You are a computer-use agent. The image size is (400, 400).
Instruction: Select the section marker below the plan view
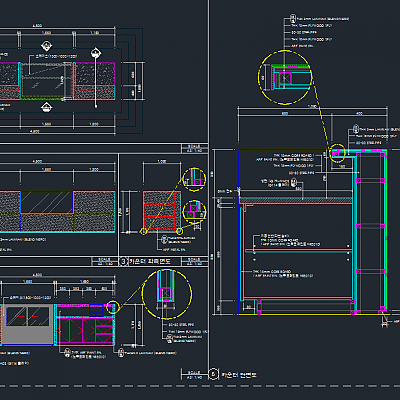tap(46, 107)
